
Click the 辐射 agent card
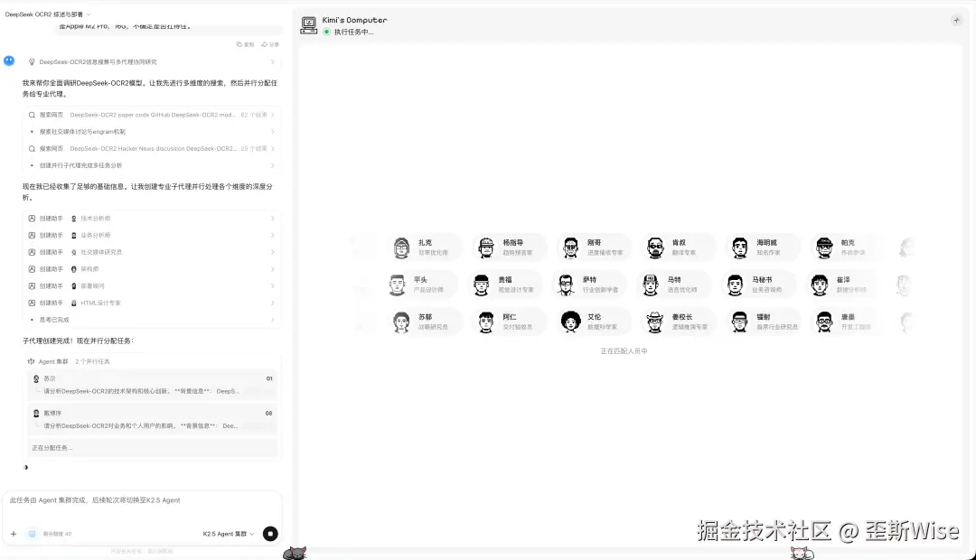(763, 322)
